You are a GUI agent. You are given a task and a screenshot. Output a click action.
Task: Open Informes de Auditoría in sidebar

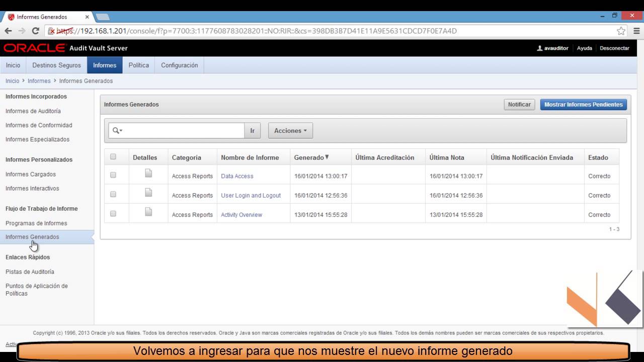33,111
